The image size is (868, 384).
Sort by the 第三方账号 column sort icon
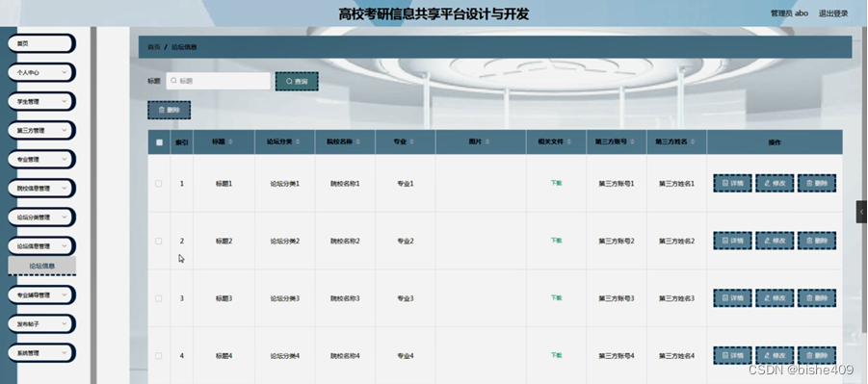tap(633, 142)
